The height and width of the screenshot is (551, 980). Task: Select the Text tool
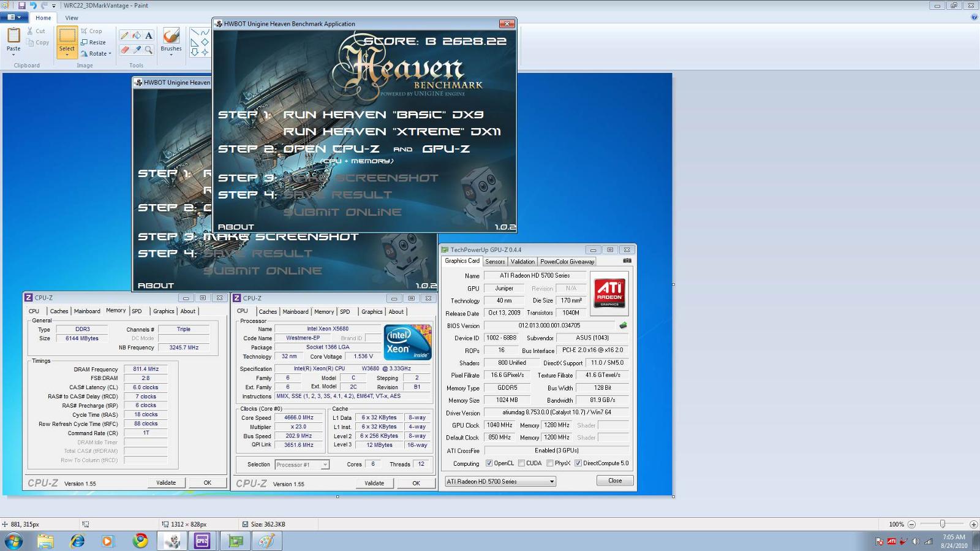148,36
